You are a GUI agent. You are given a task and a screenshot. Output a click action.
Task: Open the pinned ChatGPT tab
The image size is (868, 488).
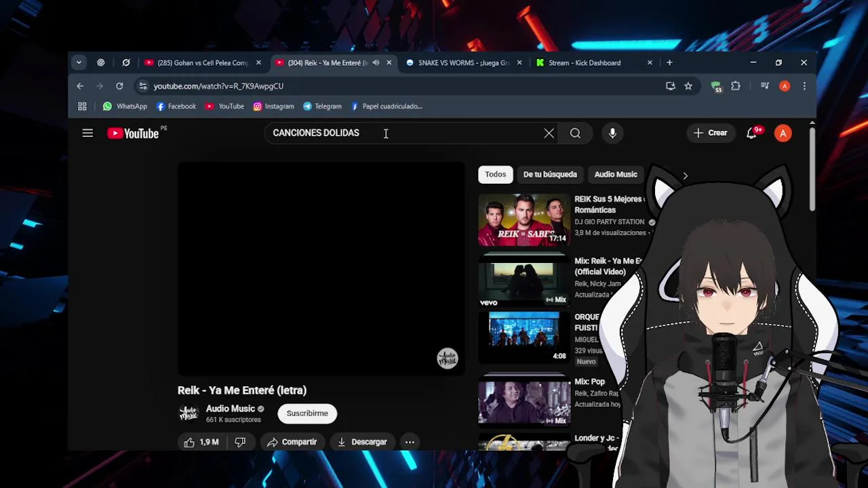[101, 62]
